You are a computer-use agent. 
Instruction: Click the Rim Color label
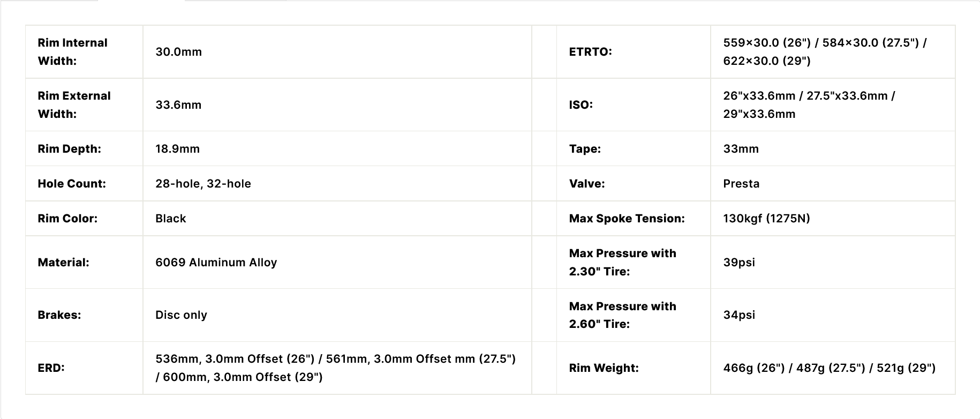pyautogui.click(x=67, y=219)
